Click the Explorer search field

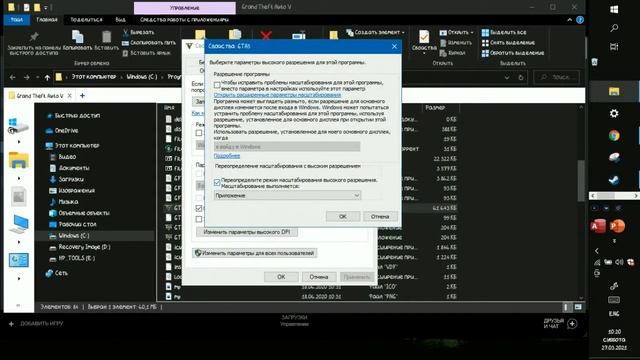pos(556,77)
